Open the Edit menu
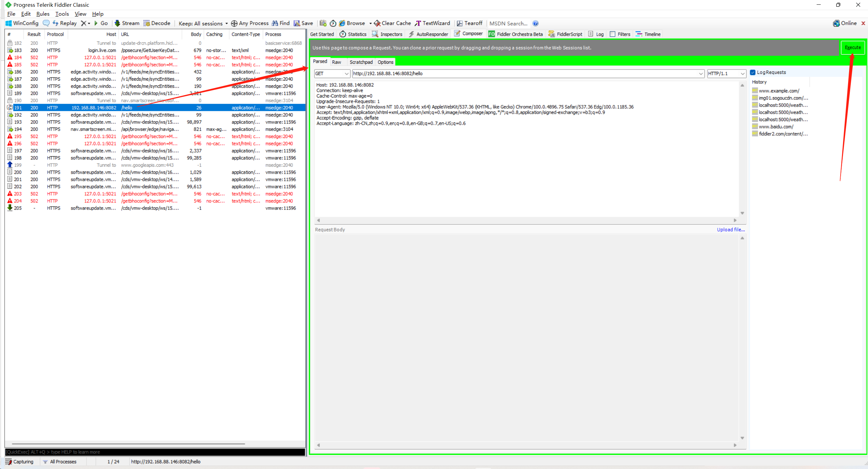The image size is (868, 469). (x=26, y=14)
